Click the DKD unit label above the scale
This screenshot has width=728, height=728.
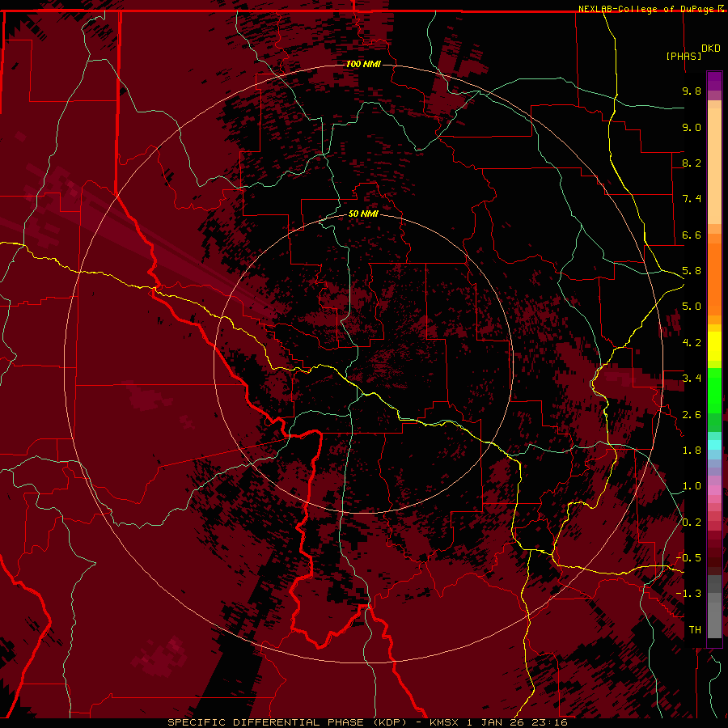click(x=711, y=49)
